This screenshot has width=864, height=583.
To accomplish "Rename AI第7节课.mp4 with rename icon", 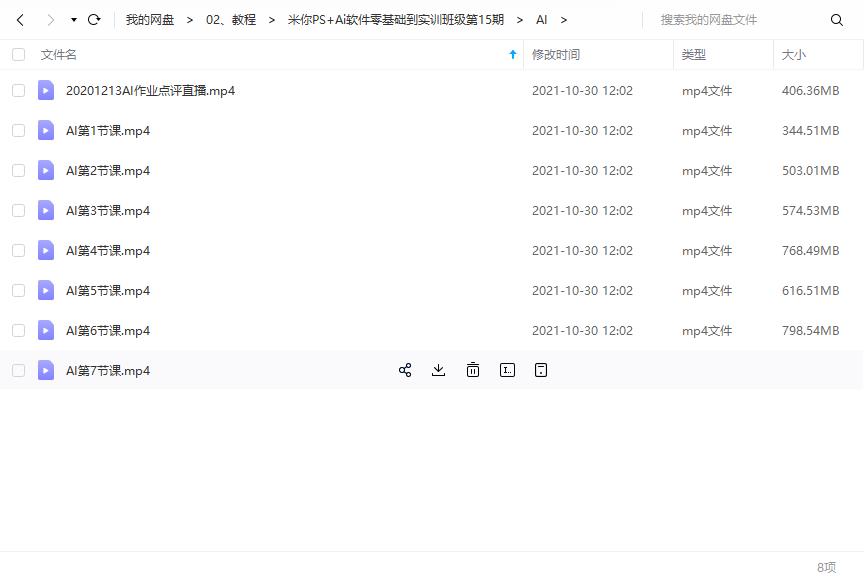I will point(507,370).
